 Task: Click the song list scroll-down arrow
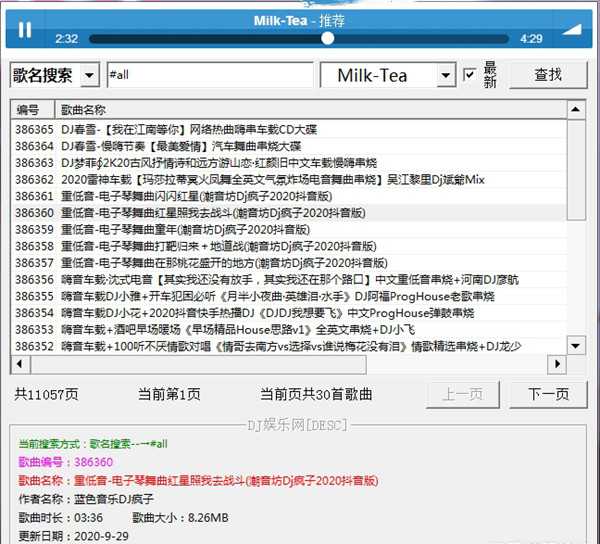pyautogui.click(x=577, y=348)
